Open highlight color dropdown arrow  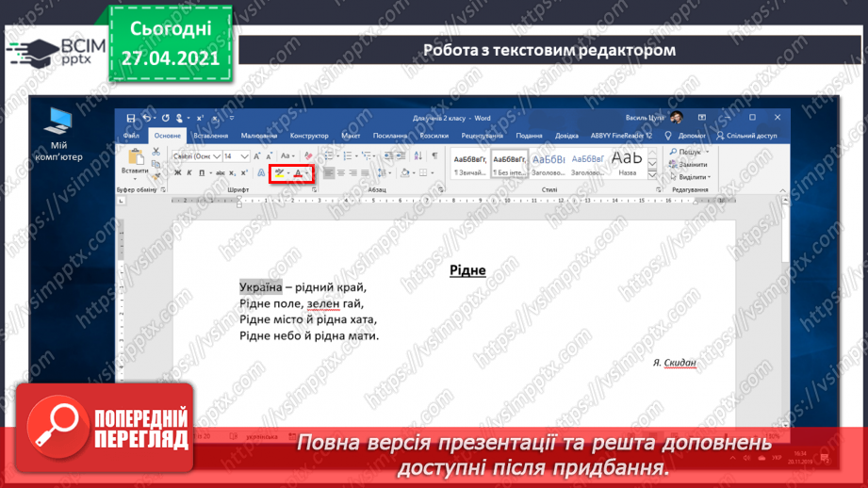click(288, 173)
